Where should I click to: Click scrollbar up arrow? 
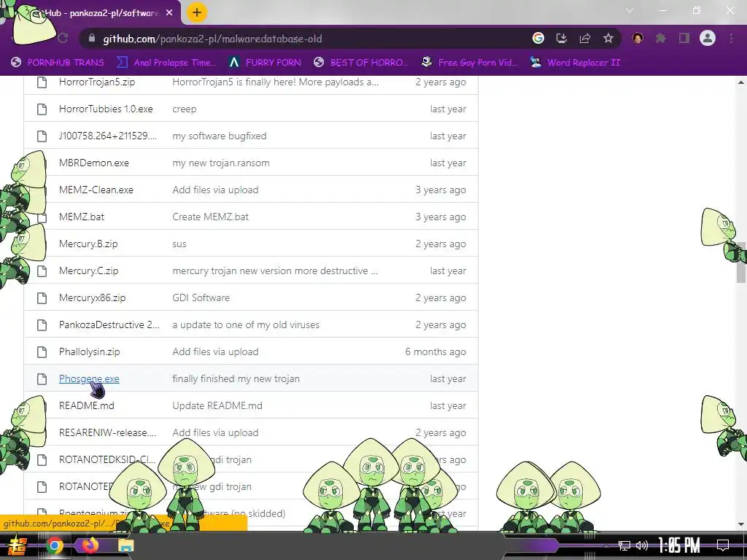click(x=741, y=82)
